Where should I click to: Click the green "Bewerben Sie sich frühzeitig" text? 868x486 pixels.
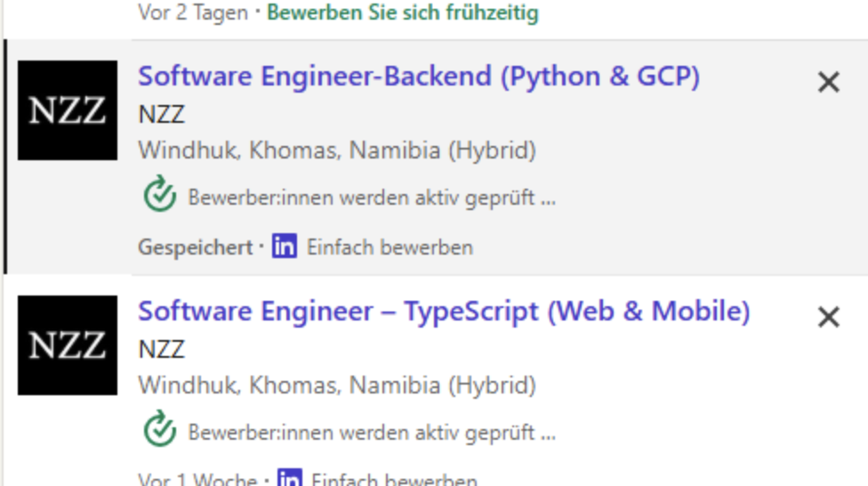402,13
